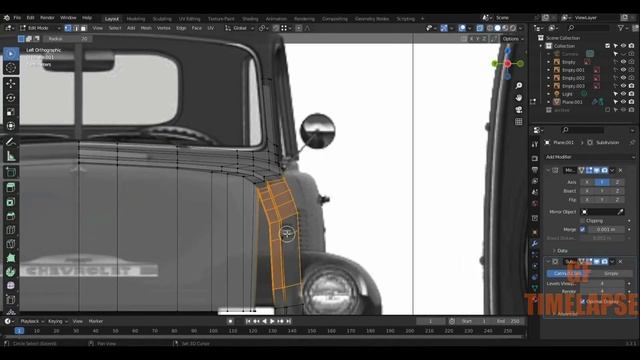Open the Render menu
This screenshot has height=360, width=640.
tap(47, 18)
